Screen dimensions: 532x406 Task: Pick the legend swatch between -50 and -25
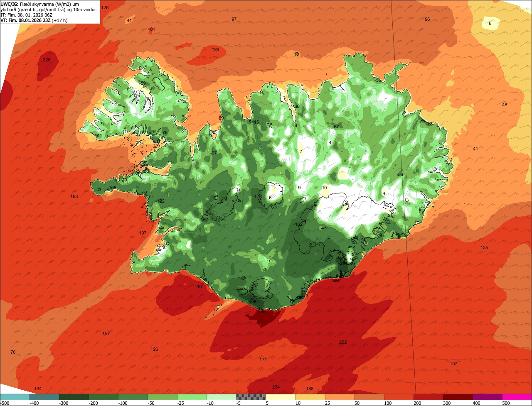click(x=163, y=397)
